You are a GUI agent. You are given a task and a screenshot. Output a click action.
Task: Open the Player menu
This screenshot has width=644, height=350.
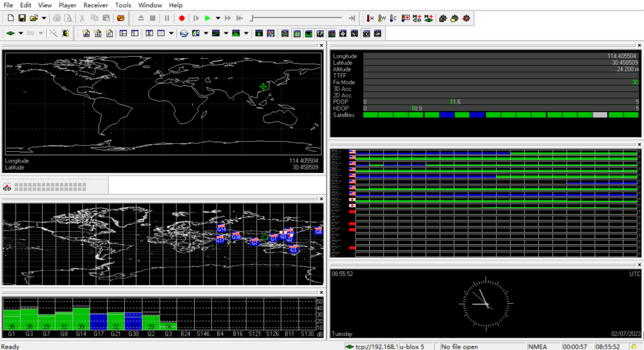[x=67, y=5]
